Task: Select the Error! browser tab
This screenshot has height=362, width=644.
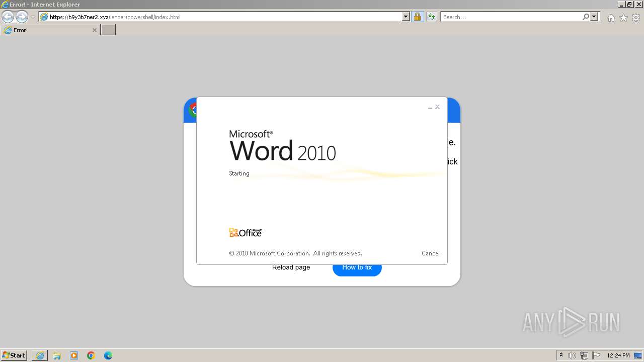Action: [x=50, y=30]
